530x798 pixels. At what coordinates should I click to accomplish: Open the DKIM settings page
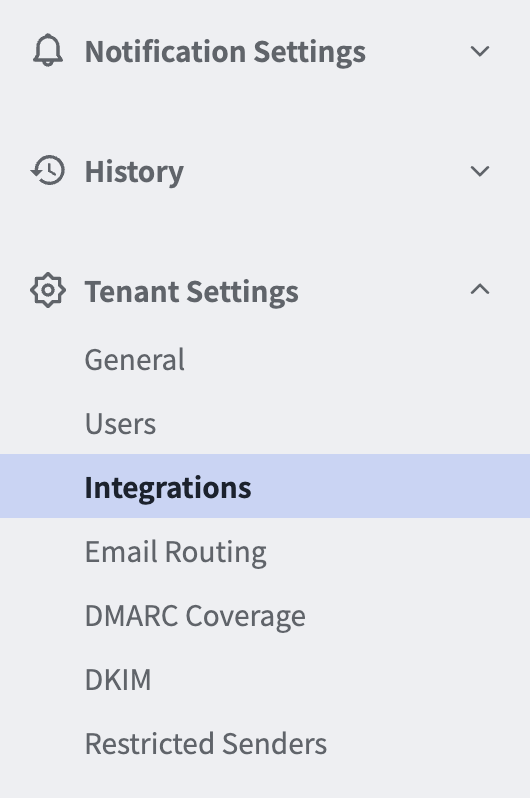pos(118,679)
